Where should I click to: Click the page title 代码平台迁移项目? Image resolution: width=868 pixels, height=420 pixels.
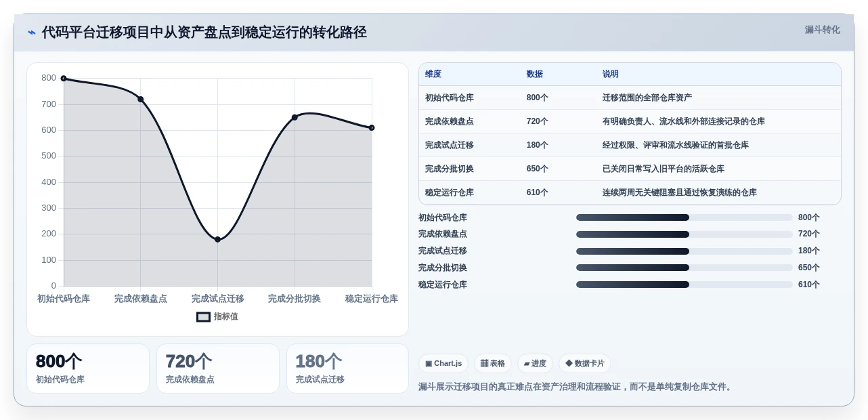[204, 33]
